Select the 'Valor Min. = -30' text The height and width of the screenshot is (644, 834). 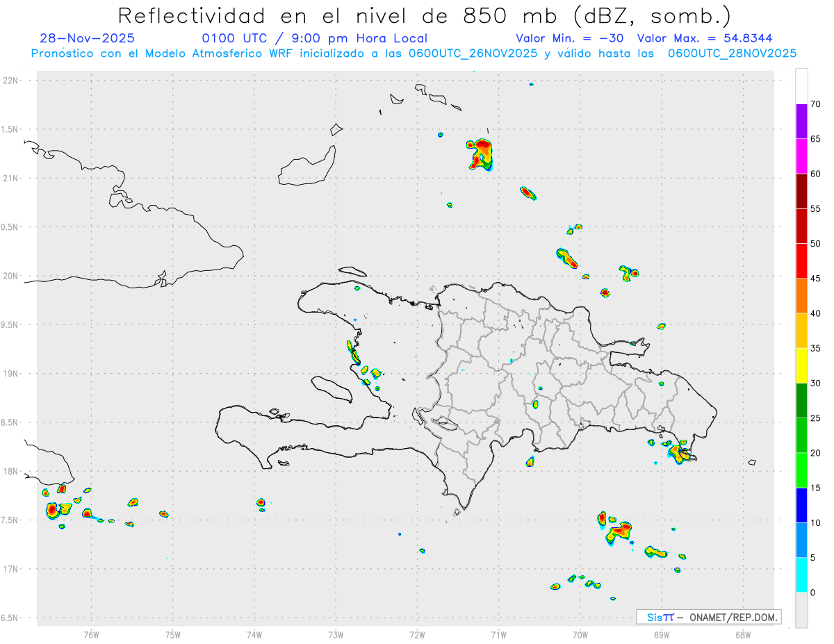(570, 38)
